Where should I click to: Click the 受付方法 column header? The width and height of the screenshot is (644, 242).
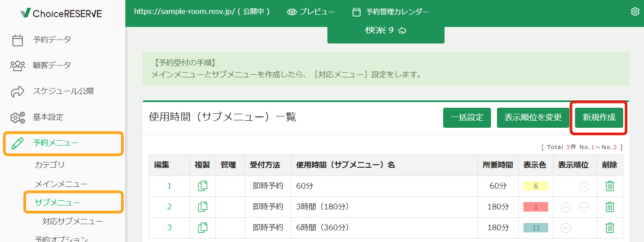[x=268, y=165]
